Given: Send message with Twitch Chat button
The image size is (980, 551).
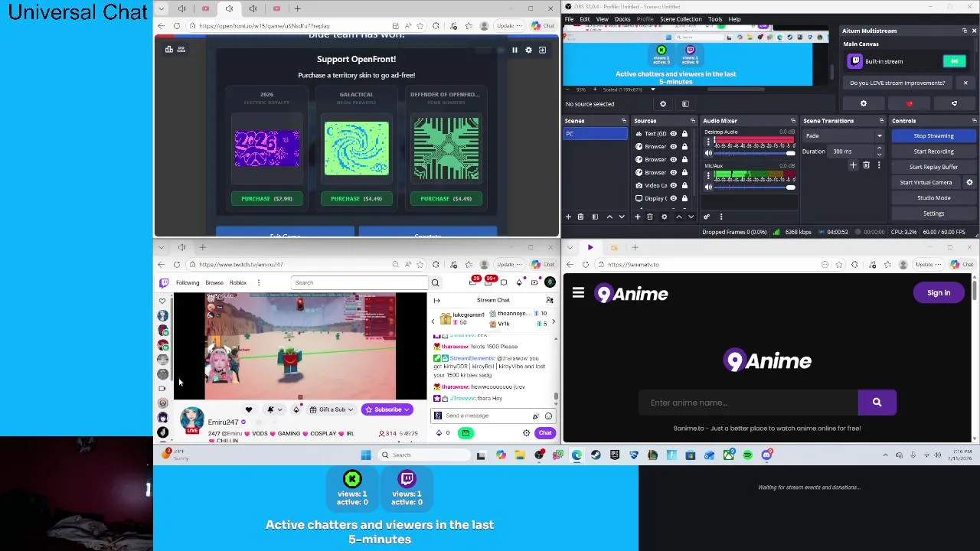Looking at the screenshot, I should [544, 433].
